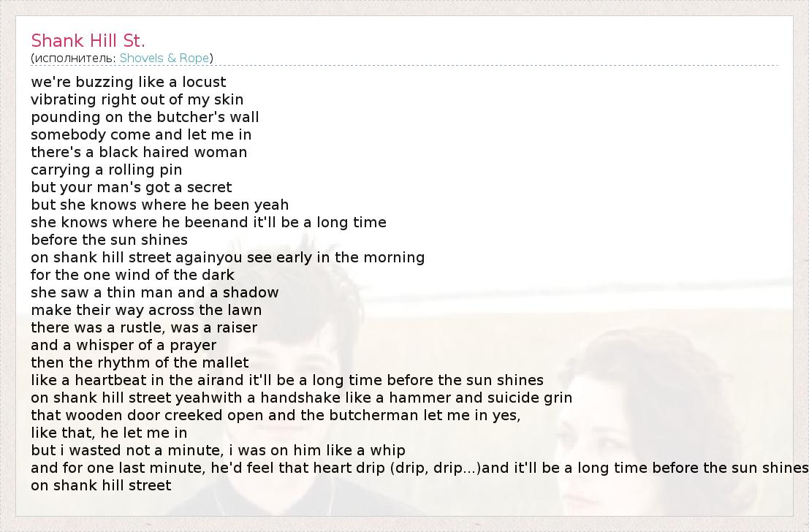Click the lyric 'there's a black haired woman'

(x=139, y=152)
